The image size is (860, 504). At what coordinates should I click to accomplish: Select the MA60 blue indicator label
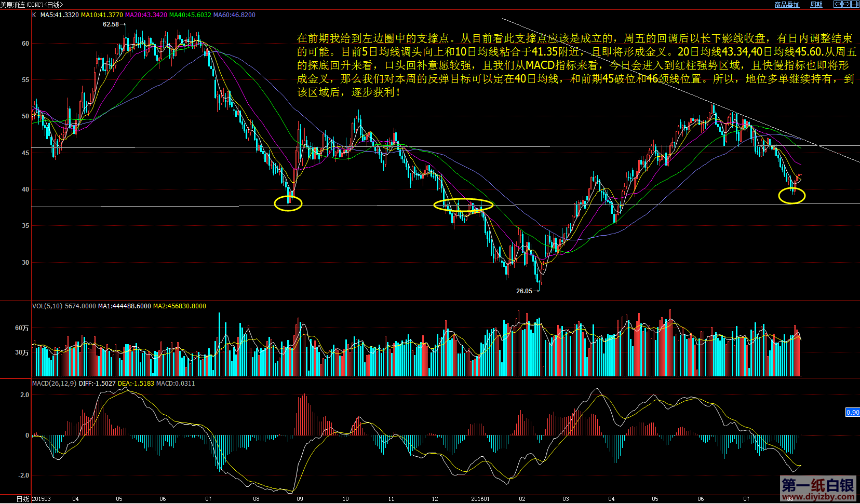234,15
